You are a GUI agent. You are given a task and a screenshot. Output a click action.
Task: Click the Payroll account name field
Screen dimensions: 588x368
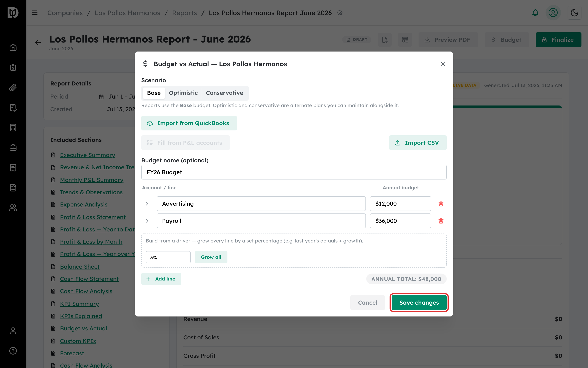pos(261,221)
